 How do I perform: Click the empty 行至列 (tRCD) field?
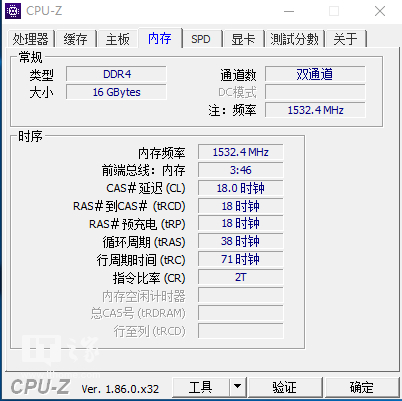[x=241, y=331]
